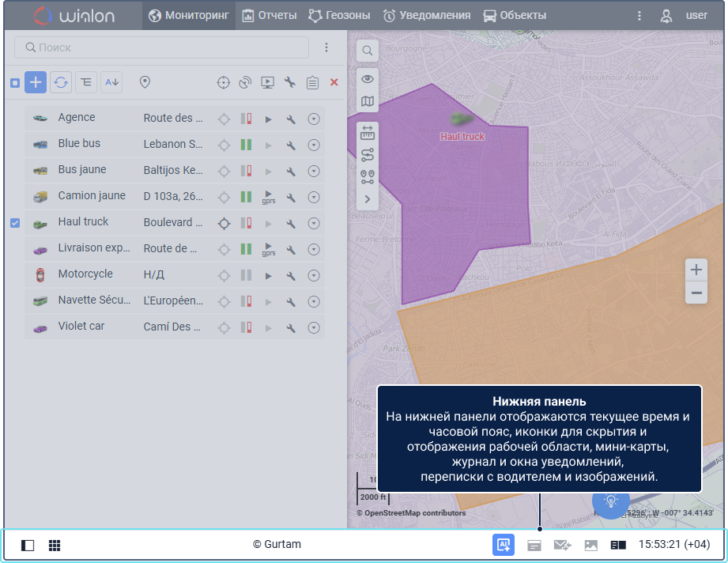Toggle tracking crosshair for Bus jaune
Image resolution: width=728 pixels, height=563 pixels.
coord(224,172)
